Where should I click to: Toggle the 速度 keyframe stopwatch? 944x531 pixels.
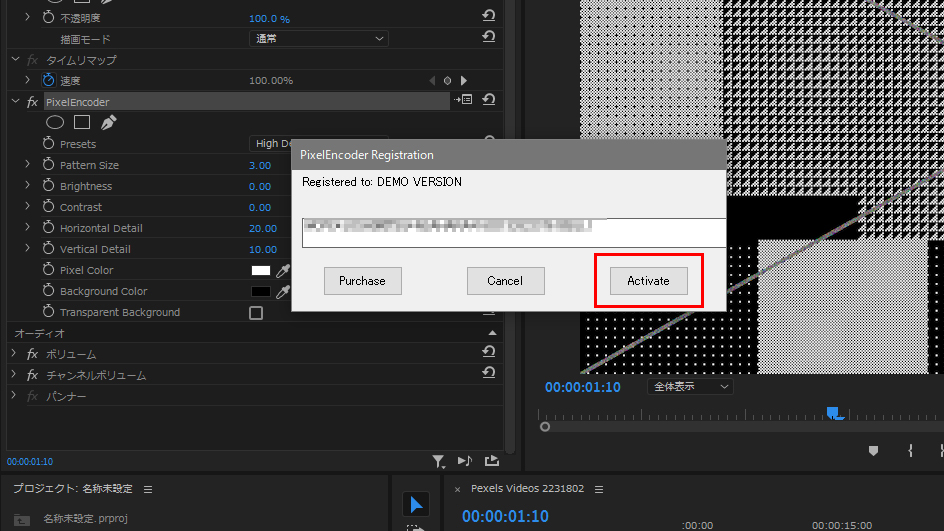coord(48,80)
